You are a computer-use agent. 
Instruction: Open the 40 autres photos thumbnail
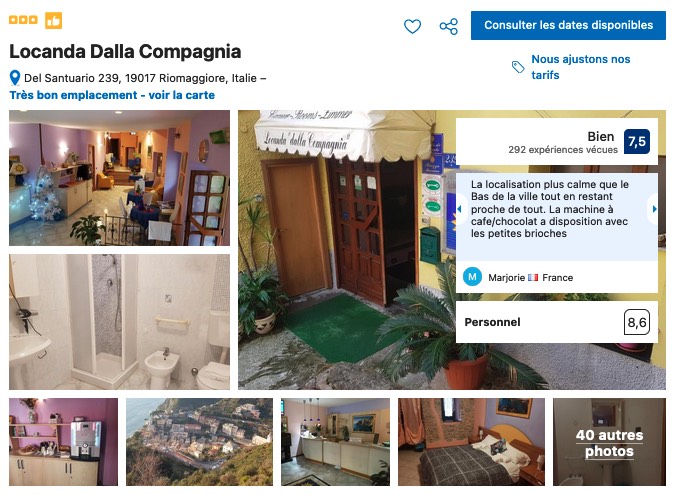point(609,442)
